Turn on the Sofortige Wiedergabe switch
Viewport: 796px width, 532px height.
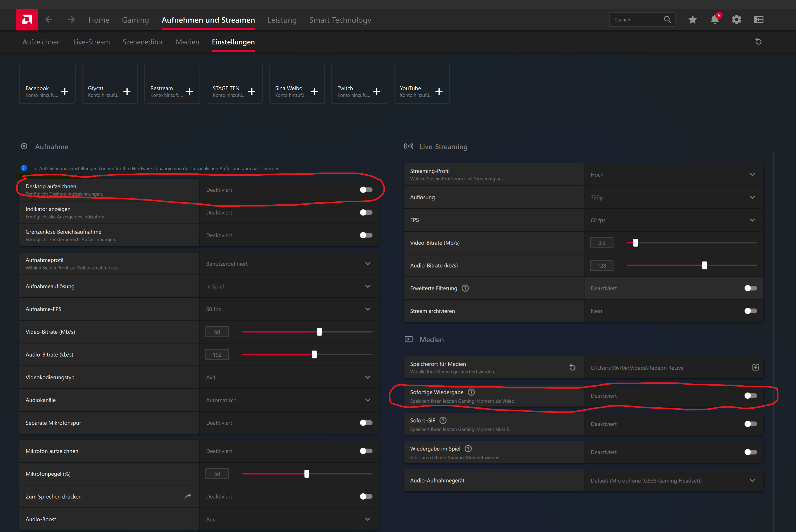(750, 396)
